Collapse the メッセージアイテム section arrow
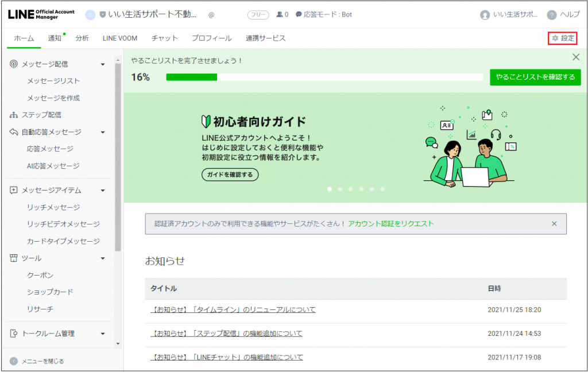The image size is (588, 372). pyautogui.click(x=103, y=191)
